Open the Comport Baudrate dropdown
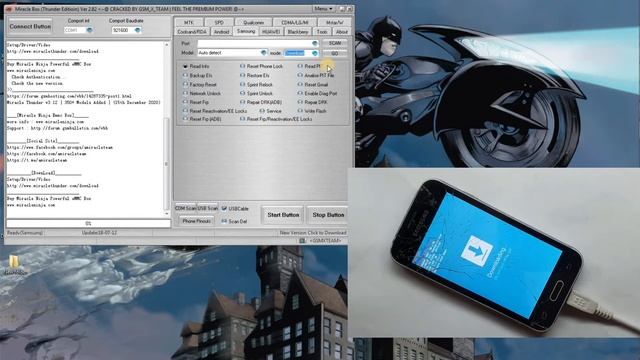This screenshot has height=360, width=640. pyautogui.click(x=138, y=30)
